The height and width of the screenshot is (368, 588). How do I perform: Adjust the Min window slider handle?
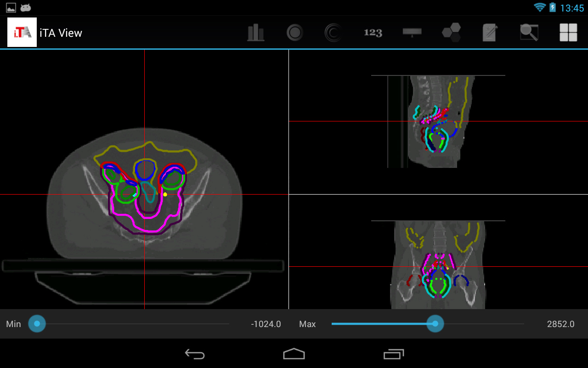coord(37,324)
